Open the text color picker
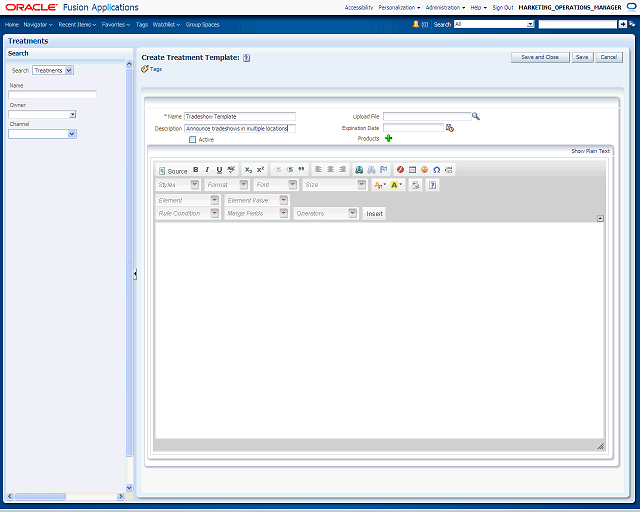The height and width of the screenshot is (512, 640). click(380, 185)
